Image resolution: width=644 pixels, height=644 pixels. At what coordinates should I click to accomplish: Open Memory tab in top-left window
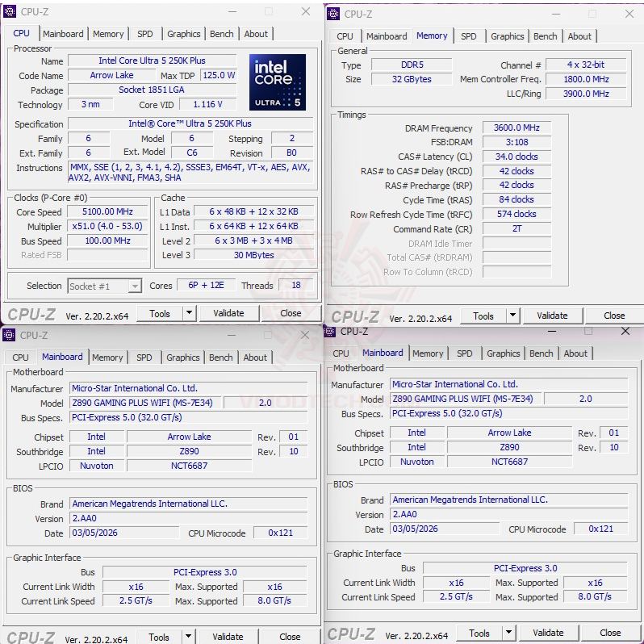pos(108,34)
